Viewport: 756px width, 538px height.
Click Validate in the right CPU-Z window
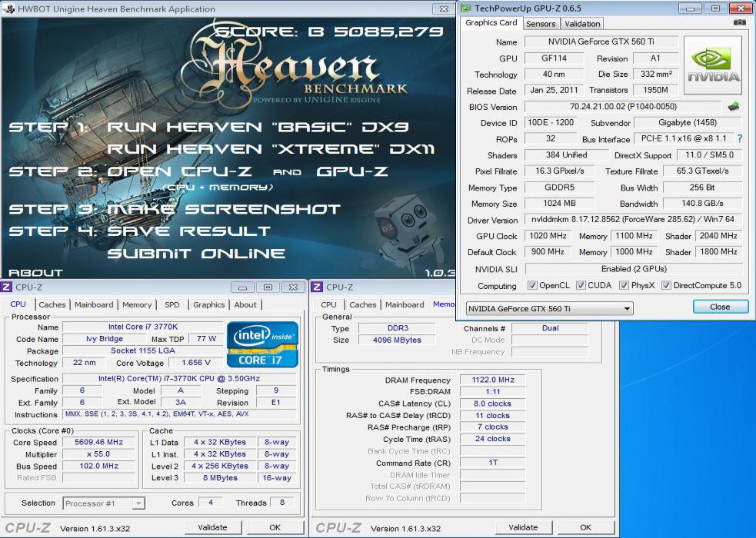(523, 527)
